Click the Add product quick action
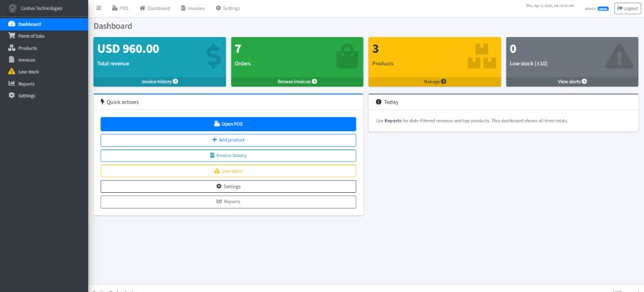 click(x=228, y=140)
